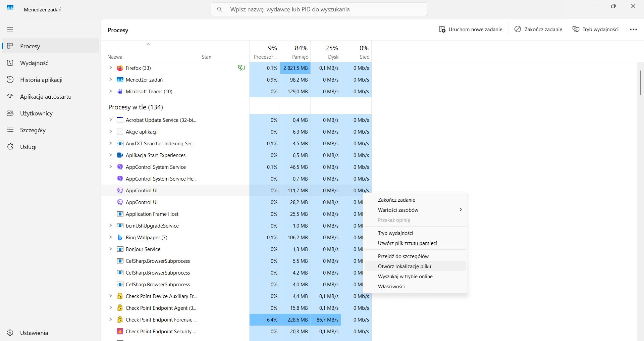
Task: Open the three-dot more options menu
Action: coord(633,29)
